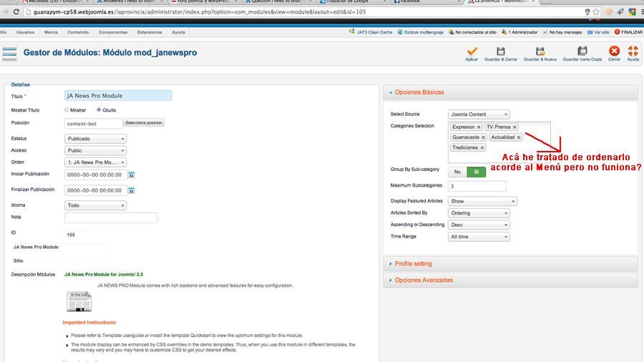Open the Menús menu

51,32
